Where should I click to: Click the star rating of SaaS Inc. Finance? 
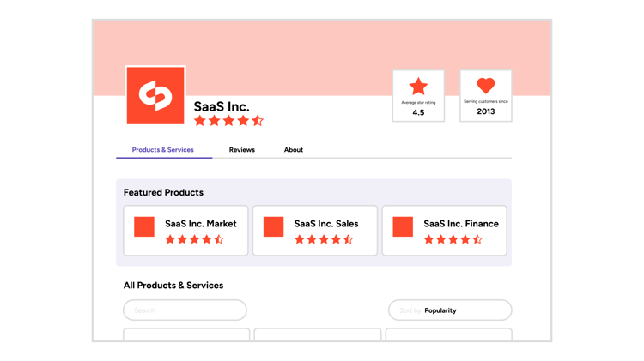[x=453, y=239]
